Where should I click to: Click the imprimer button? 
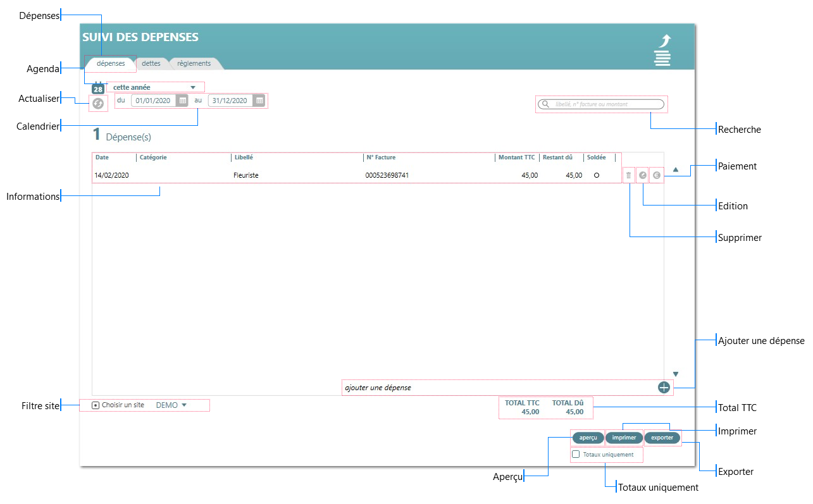[x=624, y=438]
